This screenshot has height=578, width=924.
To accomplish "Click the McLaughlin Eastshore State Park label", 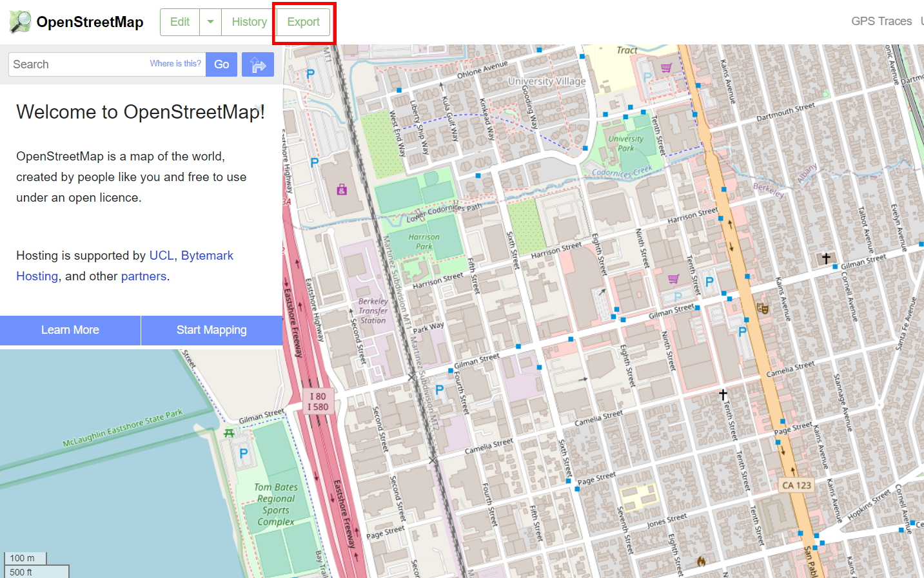I will (x=123, y=429).
